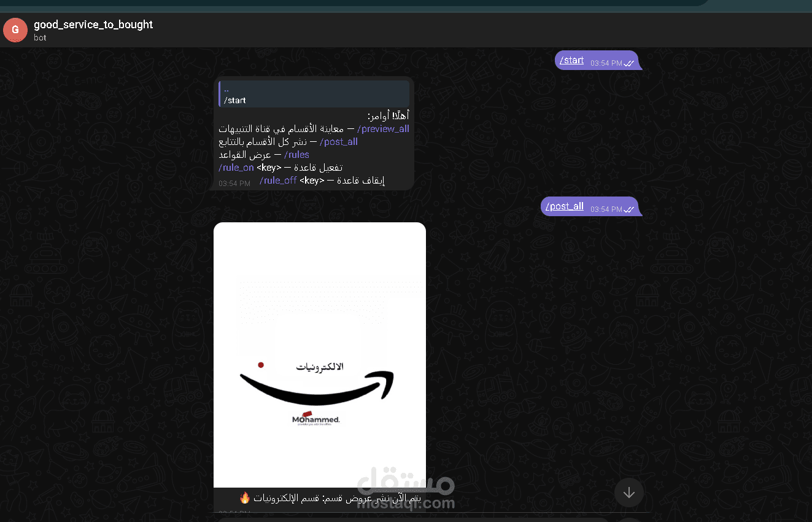Run the /rule_on command link

pos(236,168)
